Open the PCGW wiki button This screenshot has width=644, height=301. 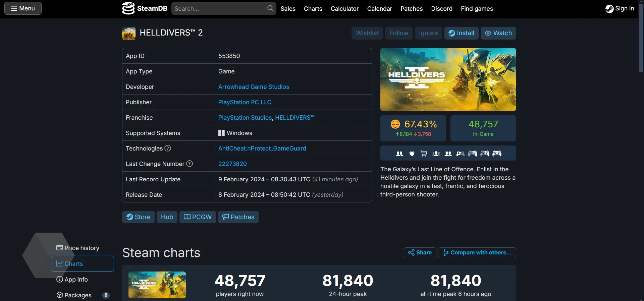[x=198, y=217]
